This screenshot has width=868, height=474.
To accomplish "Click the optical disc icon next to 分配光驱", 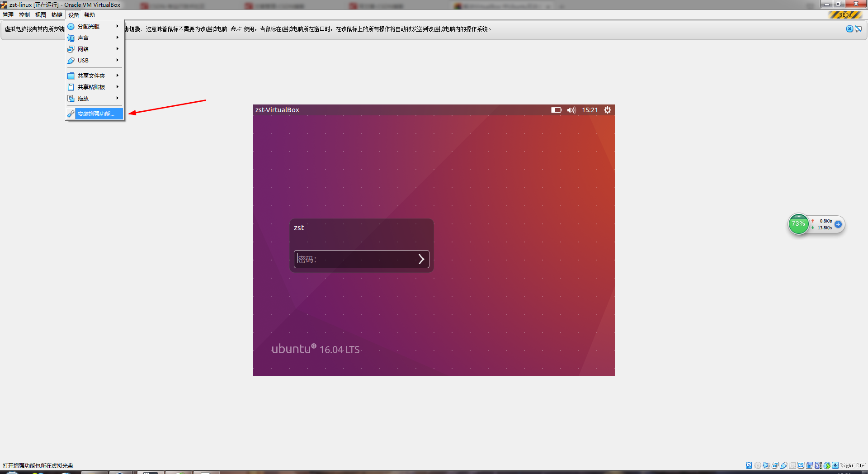I will (71, 27).
